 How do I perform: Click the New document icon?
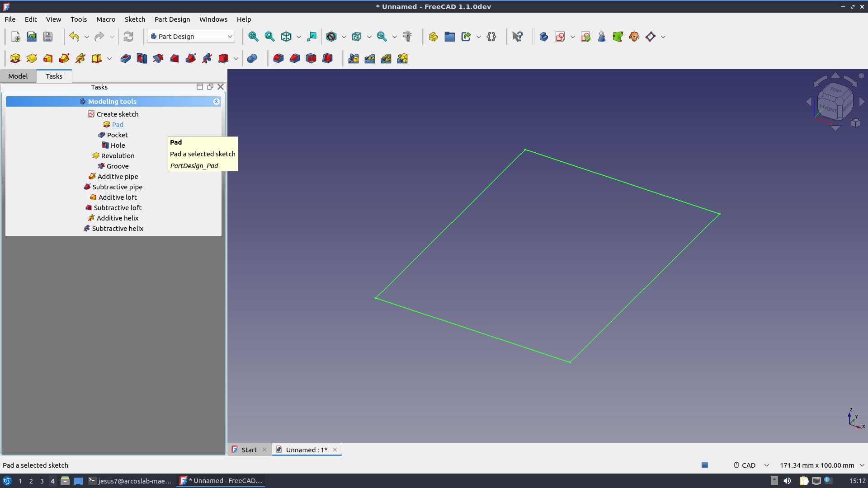pyautogui.click(x=15, y=37)
